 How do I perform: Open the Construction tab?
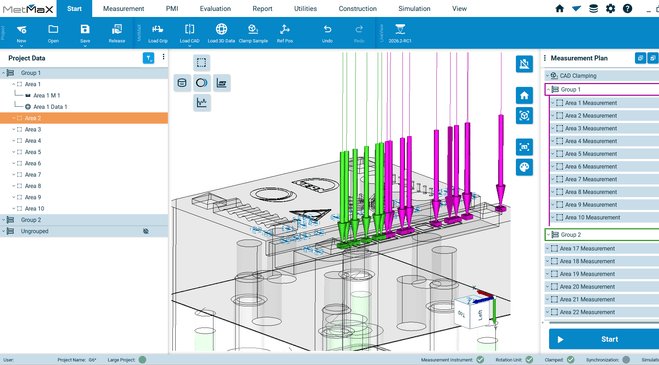pyautogui.click(x=358, y=8)
